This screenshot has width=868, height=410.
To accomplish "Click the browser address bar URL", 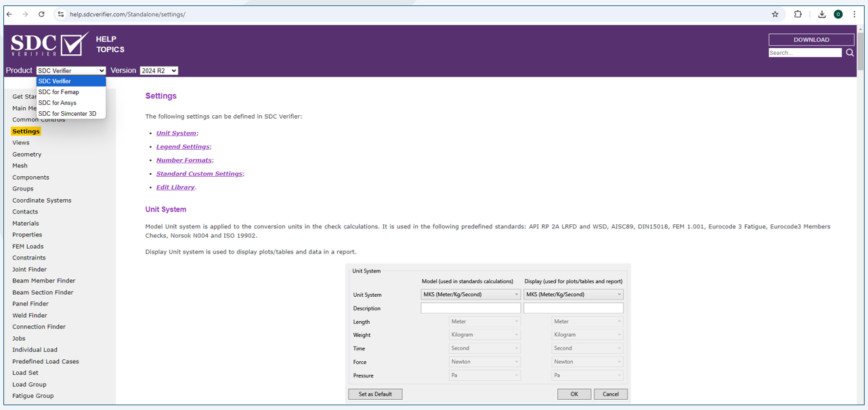I will (127, 14).
